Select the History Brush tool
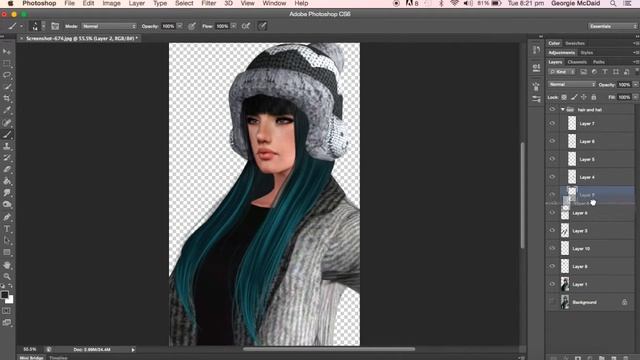This screenshot has width=640, height=360. pos(7,158)
